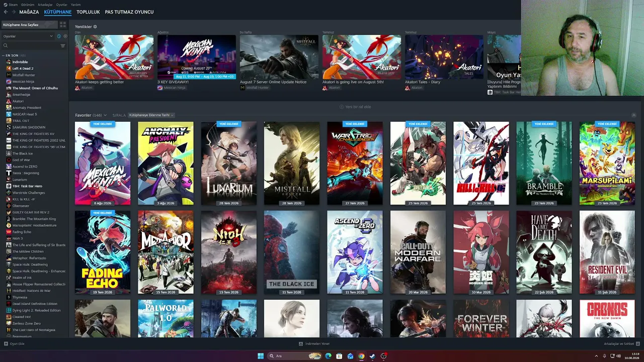The height and width of the screenshot is (362, 644).
Task: Click the taskbar volume speaker icon
Action: tap(618, 356)
